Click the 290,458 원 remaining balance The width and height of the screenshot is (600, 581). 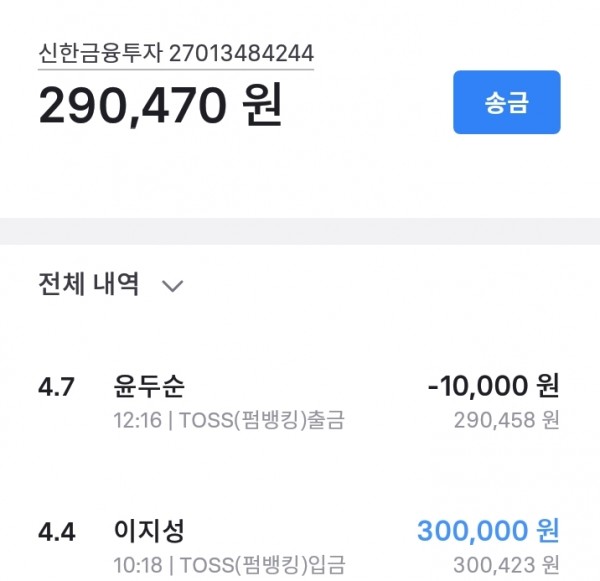coord(506,420)
